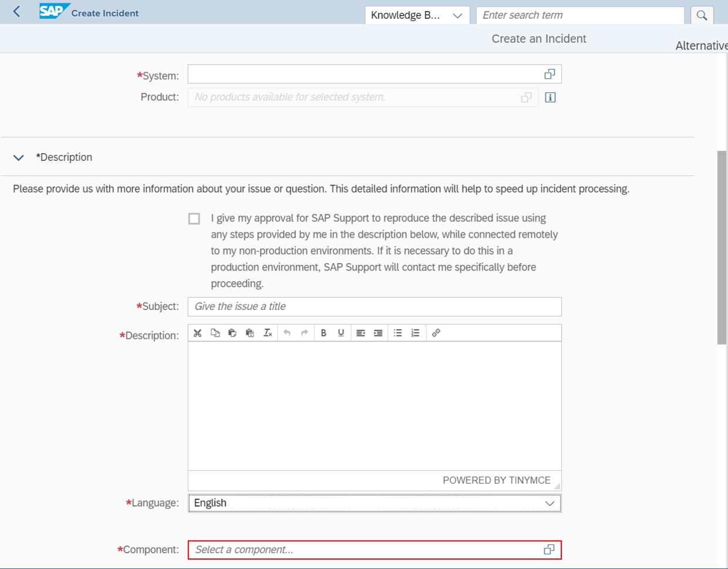
Task: Click the Redo arrow in editor toolbar
Action: 305,333
